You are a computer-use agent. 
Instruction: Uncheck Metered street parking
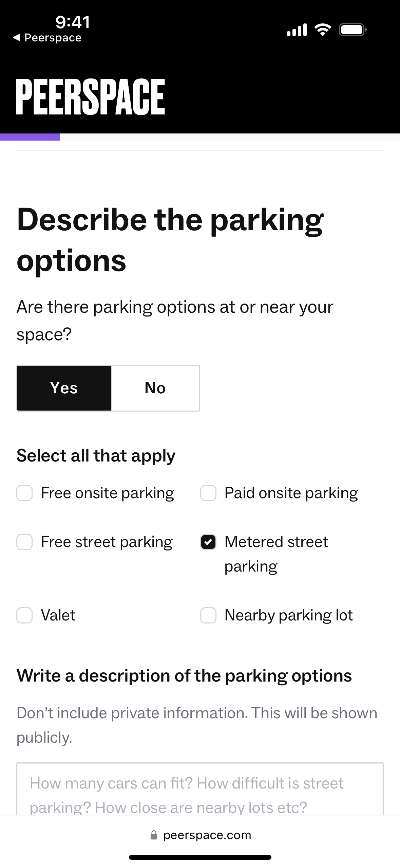[208, 542]
